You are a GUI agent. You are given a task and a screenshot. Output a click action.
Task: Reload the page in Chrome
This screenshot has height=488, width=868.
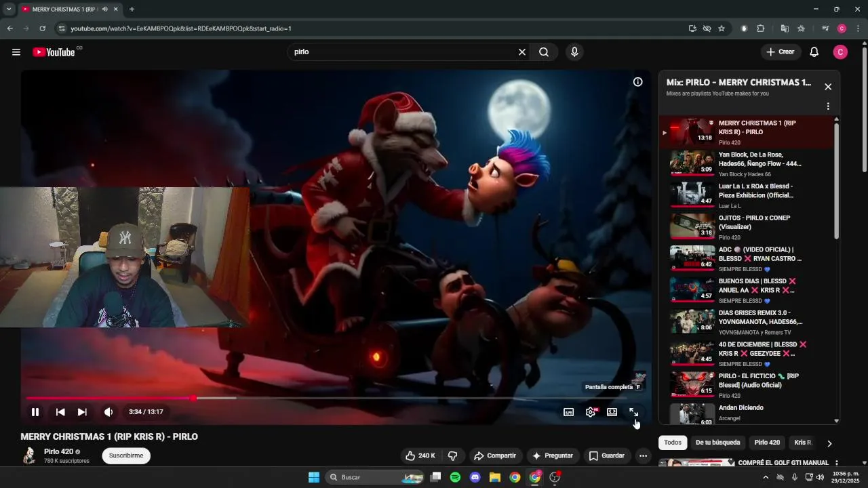42,28
